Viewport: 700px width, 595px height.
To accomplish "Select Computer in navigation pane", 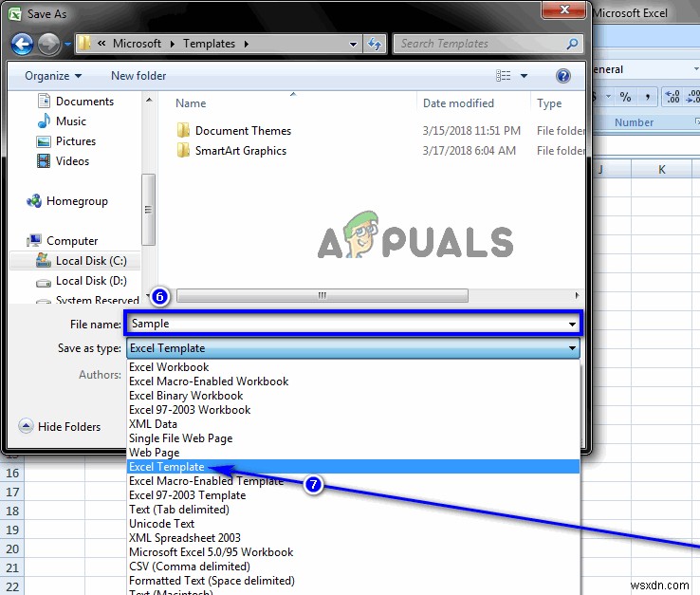I will point(62,241).
